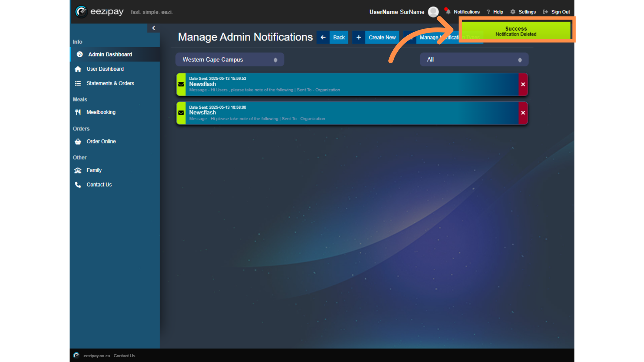
Task: Click the UserName SurName label
Action: (397, 12)
